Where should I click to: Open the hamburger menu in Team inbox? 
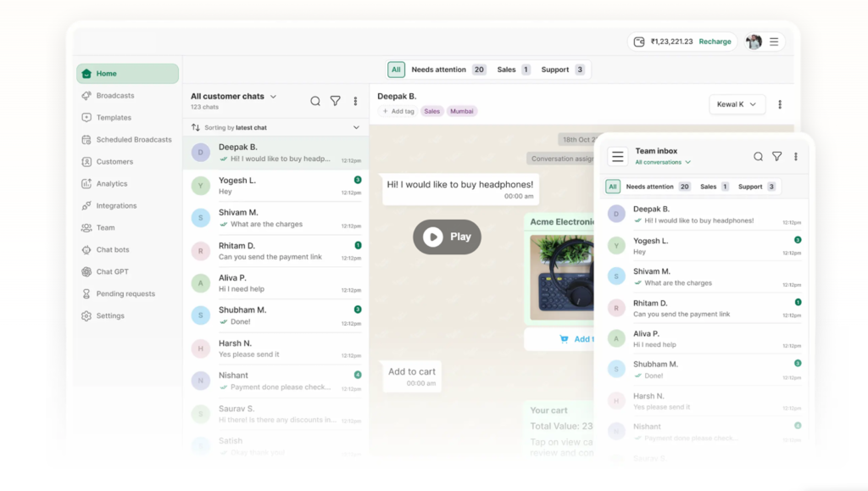(618, 157)
